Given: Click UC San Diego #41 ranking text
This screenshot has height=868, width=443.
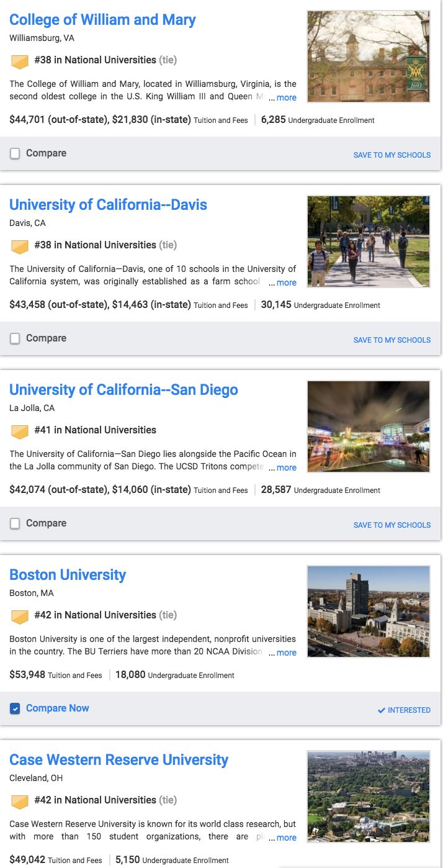Looking at the screenshot, I should coord(96,430).
